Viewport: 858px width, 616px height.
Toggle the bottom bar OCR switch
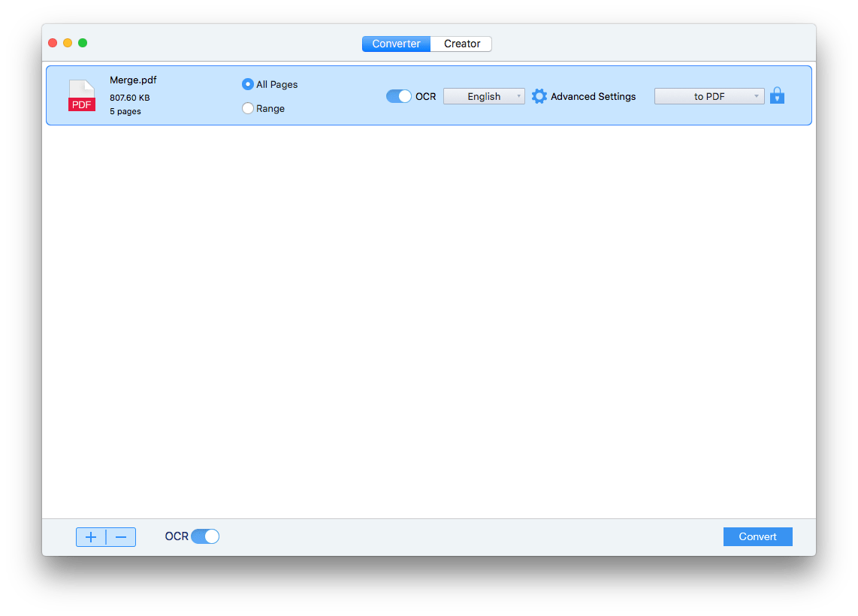tap(205, 536)
